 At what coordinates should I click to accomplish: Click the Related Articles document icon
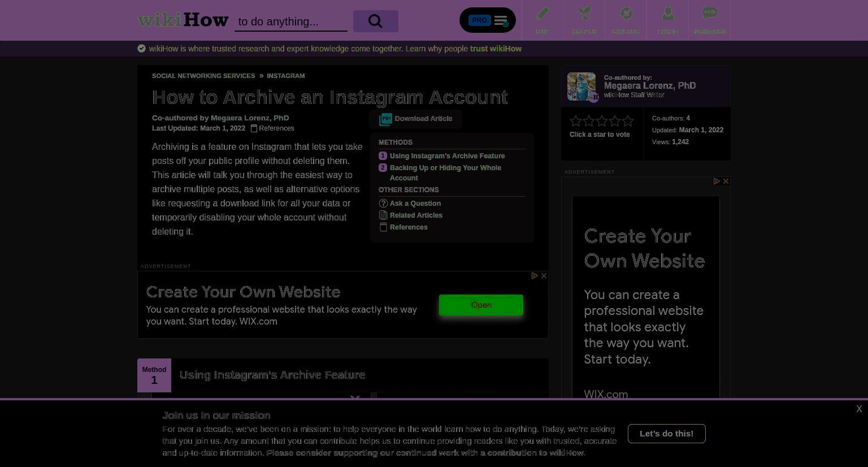click(383, 215)
